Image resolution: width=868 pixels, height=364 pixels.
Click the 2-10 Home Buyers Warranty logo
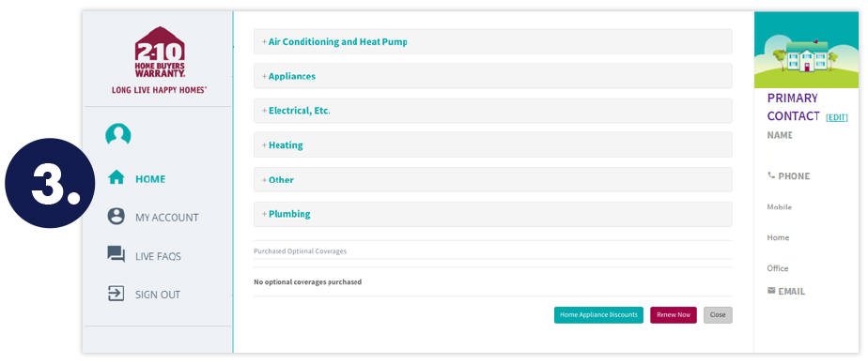click(x=160, y=60)
